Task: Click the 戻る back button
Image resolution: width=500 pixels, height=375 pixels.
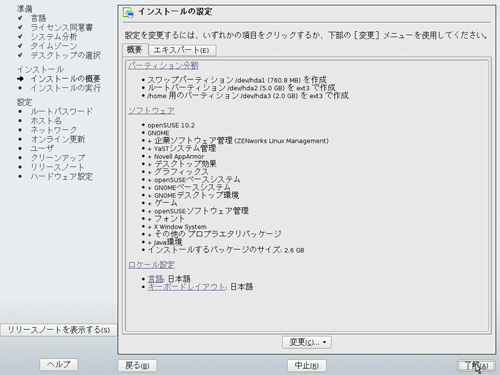Action: [x=137, y=365]
